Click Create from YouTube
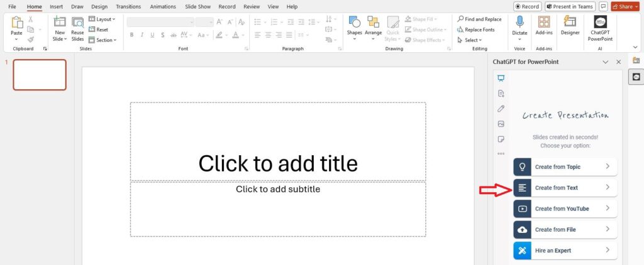 565,209
